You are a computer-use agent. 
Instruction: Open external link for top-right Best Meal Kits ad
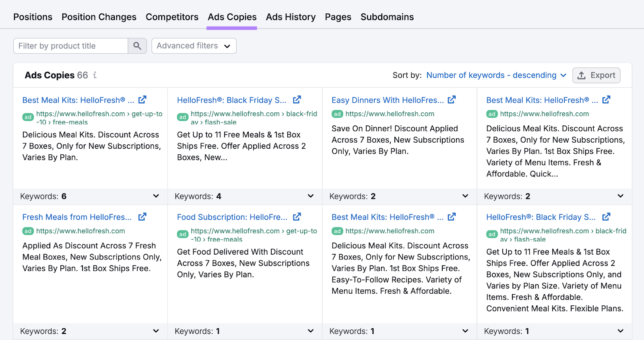coord(606,100)
